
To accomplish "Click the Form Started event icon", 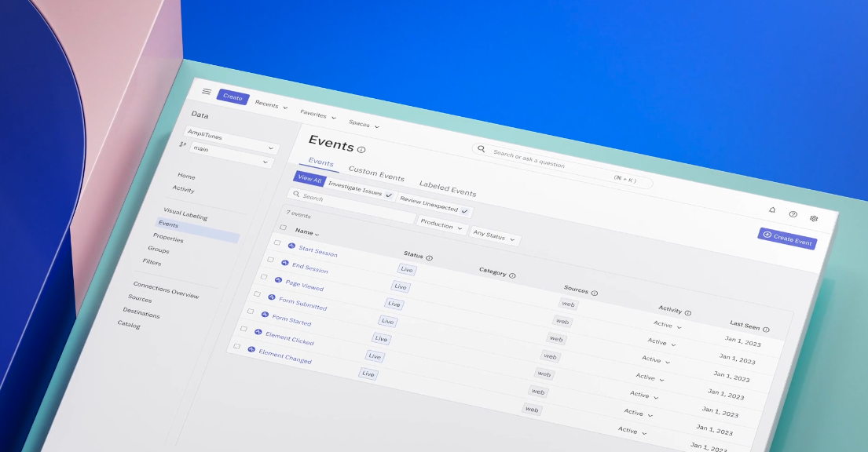I will coord(265,314).
